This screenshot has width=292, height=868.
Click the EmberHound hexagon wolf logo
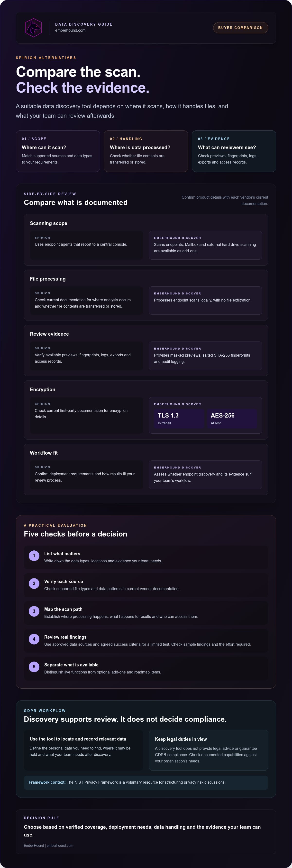click(34, 28)
